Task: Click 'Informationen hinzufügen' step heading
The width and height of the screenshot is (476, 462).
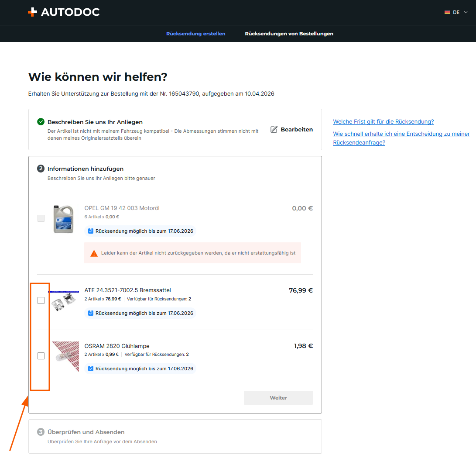Action: click(x=86, y=169)
